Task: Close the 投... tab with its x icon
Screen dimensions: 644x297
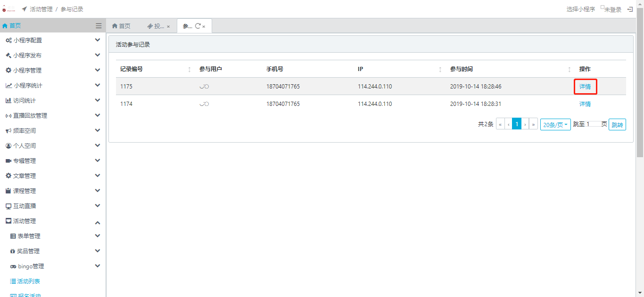Action: (x=168, y=27)
